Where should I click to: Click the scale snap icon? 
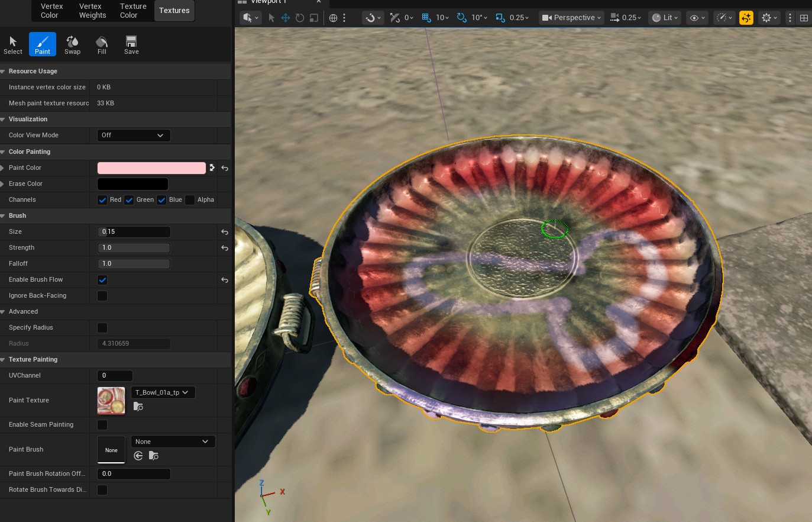pos(500,18)
